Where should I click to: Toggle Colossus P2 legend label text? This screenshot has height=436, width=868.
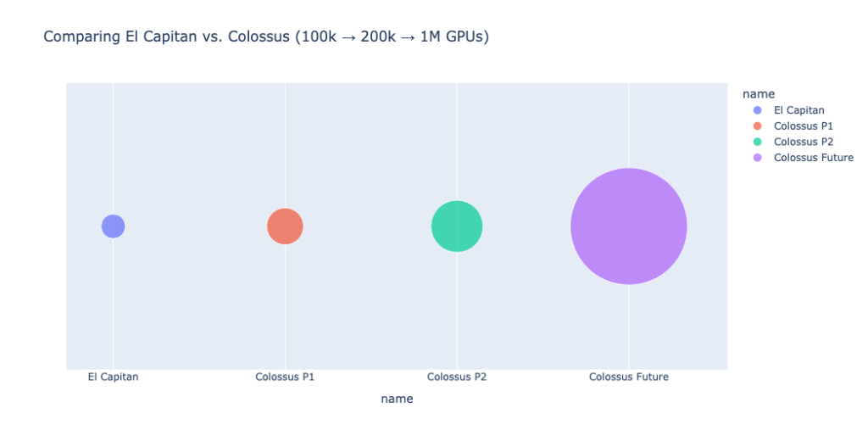pyautogui.click(x=804, y=142)
